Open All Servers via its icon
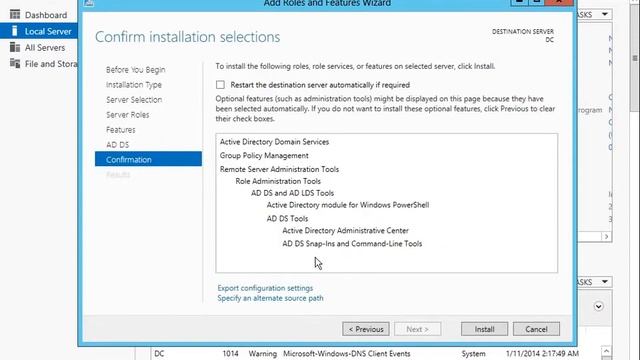 pyautogui.click(x=15, y=47)
